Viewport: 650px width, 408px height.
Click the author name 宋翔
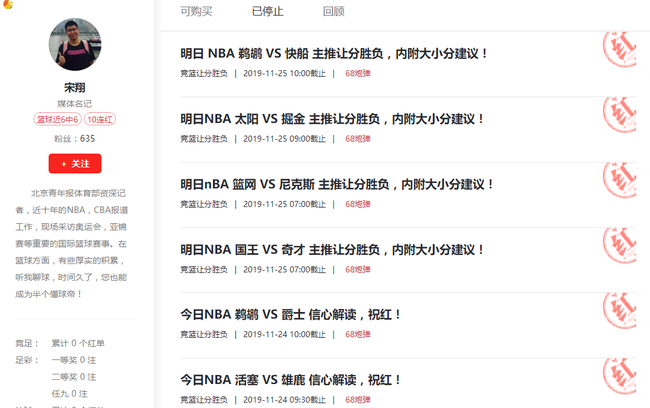[x=75, y=87]
